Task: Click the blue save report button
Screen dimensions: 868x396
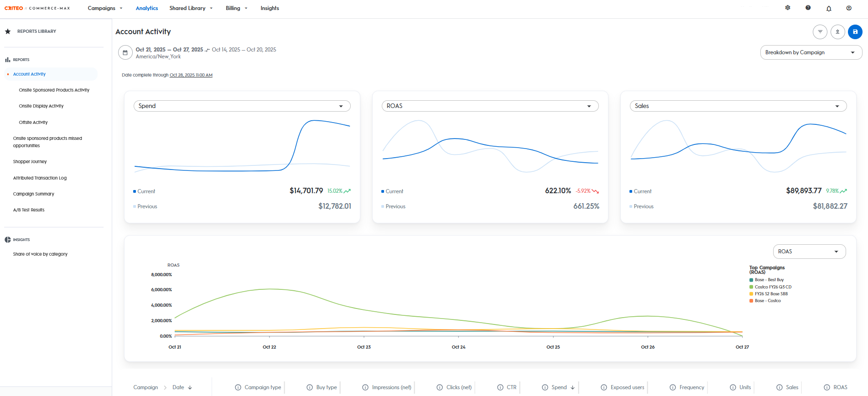Action: [855, 32]
